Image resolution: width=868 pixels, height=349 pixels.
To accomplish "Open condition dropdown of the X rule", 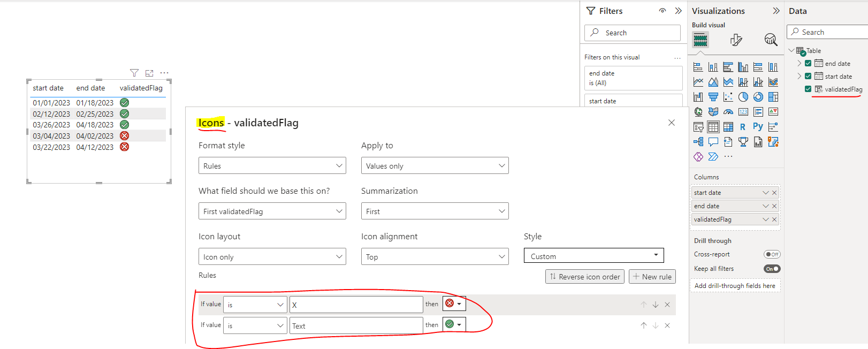I will [x=255, y=305].
